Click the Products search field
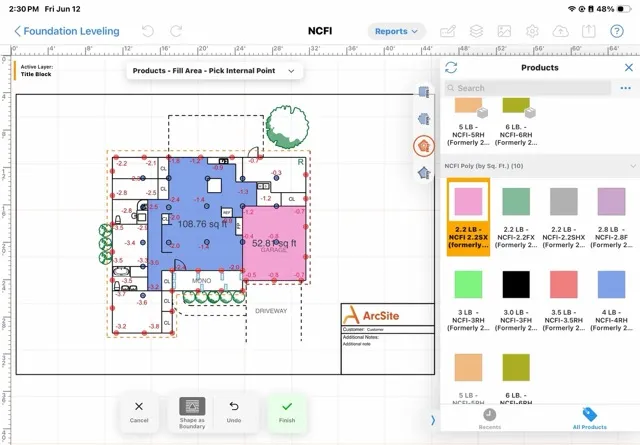The image size is (640, 445). click(528, 88)
